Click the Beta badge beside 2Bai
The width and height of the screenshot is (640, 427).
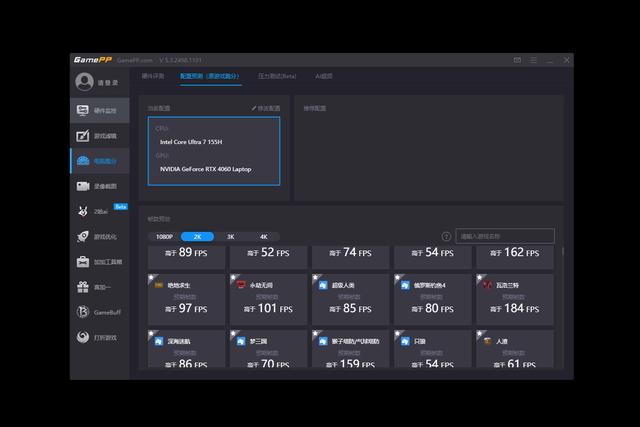point(120,207)
